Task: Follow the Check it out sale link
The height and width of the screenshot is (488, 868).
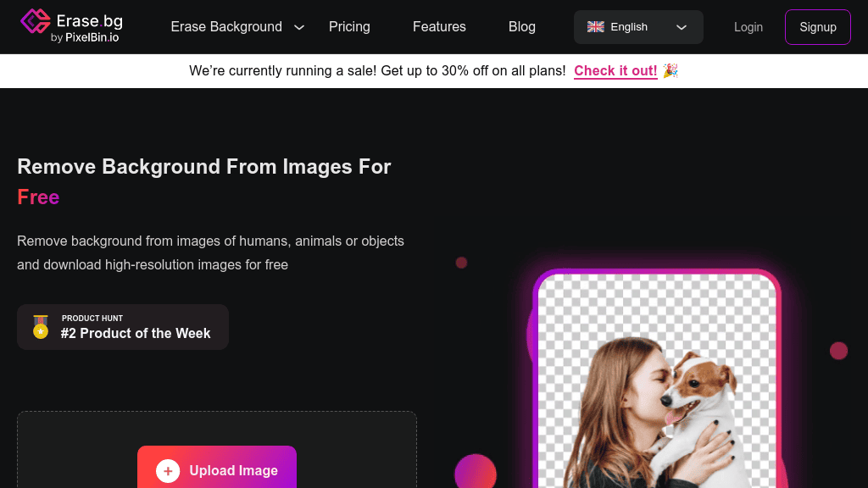Action: [x=615, y=70]
